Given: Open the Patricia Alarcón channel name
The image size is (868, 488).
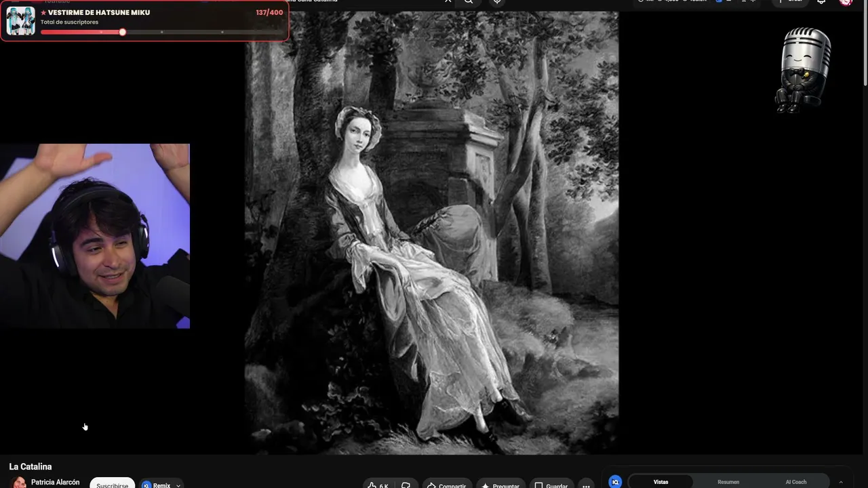Looking at the screenshot, I should pyautogui.click(x=55, y=483).
